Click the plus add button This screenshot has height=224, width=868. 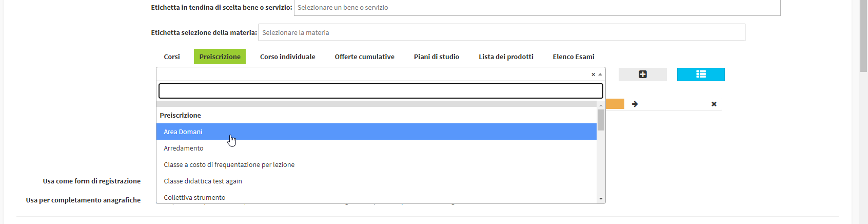[x=642, y=74]
